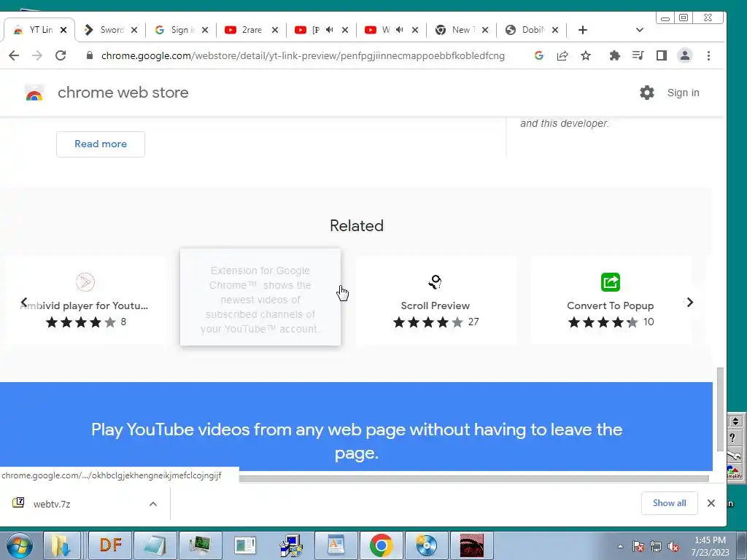Viewport: 747px width, 560px height.
Task: Go back to the previous page
Action: click(x=14, y=55)
